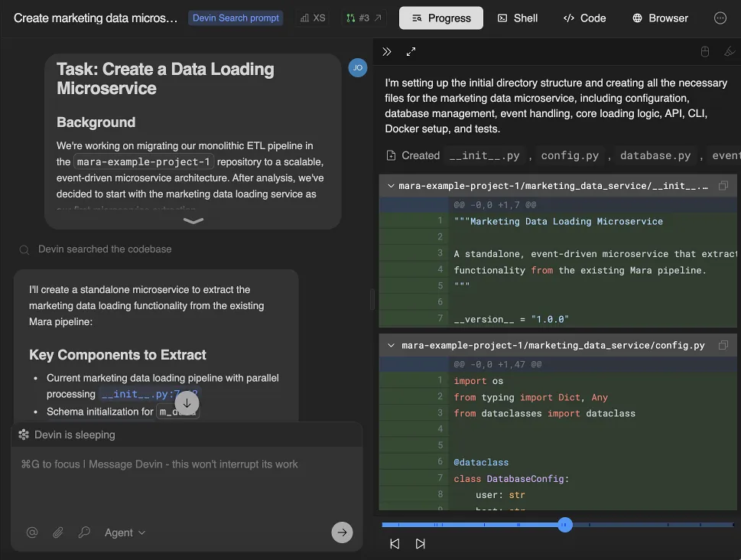Click the draggable panel divider handle
Image resolution: width=741 pixels, height=560 pixels.
[x=372, y=299]
